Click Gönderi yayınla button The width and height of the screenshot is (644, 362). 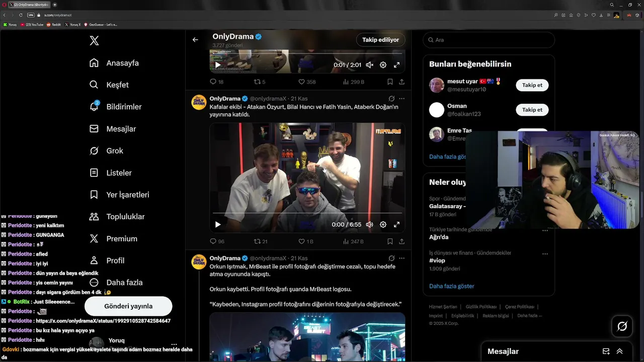[128, 306]
